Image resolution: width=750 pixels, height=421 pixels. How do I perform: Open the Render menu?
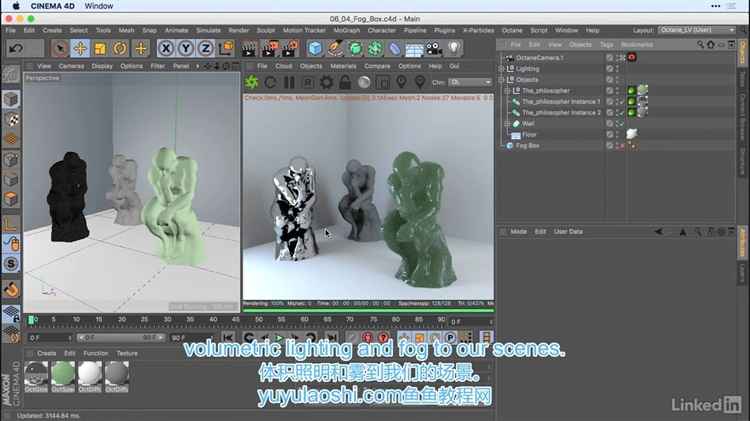coord(239,30)
